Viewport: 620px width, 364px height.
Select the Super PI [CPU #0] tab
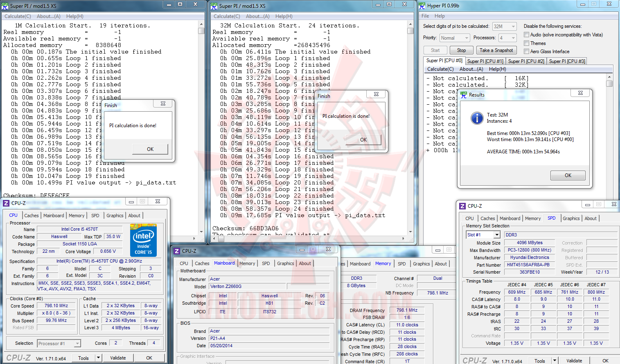click(x=444, y=61)
